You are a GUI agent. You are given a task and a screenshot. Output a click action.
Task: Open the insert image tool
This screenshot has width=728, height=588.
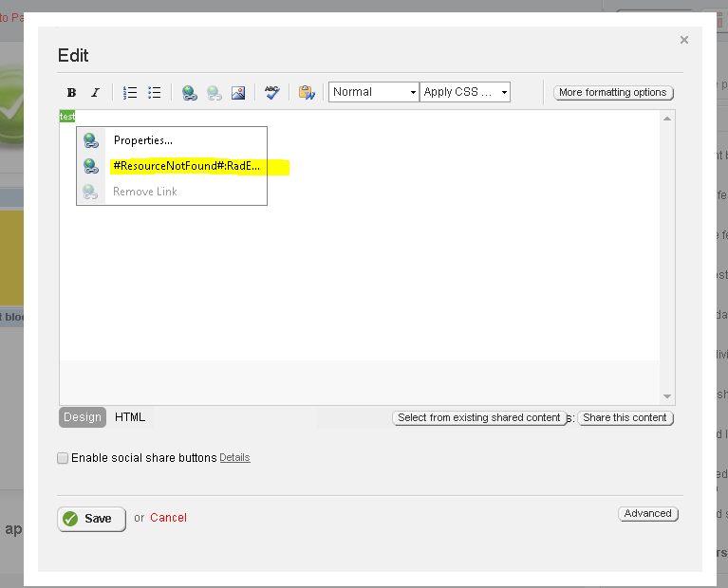pos(238,93)
